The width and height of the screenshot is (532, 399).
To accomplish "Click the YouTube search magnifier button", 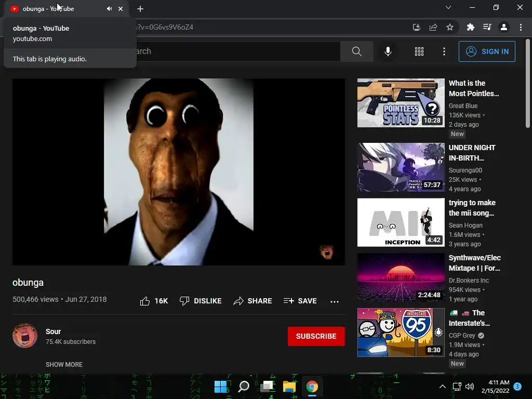I will click(357, 51).
